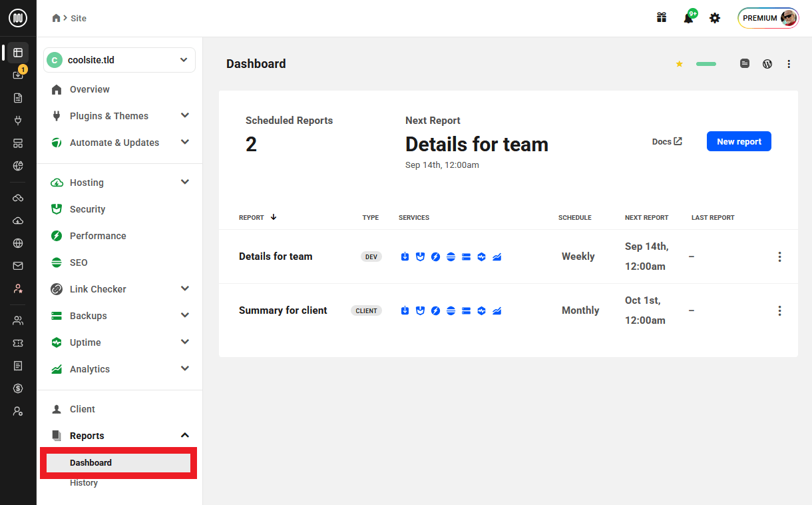Open the user-with-gear icon in left rail
Viewport: 812px width, 505px height.
coord(18,411)
